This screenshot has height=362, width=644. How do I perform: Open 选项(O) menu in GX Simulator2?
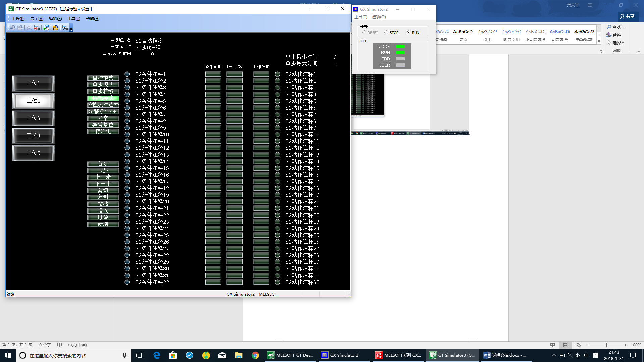(x=379, y=17)
